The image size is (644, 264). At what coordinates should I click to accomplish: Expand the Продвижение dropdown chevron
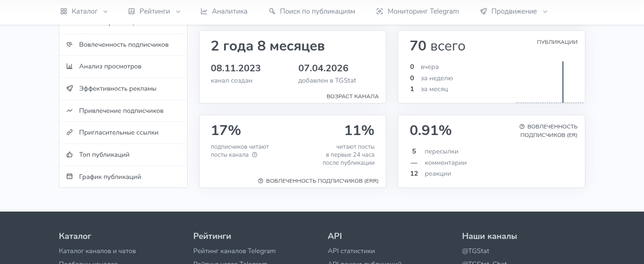click(545, 11)
